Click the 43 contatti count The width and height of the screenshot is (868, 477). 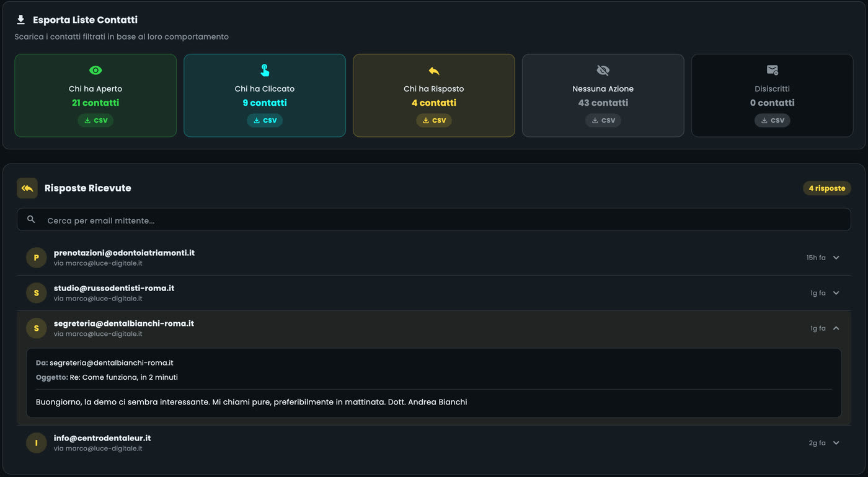tap(603, 103)
